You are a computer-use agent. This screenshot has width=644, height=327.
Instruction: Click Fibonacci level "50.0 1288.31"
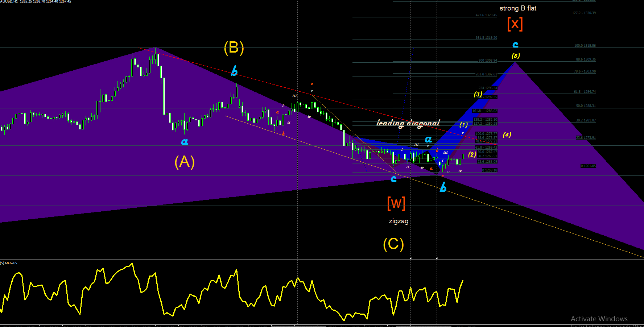click(x=586, y=106)
